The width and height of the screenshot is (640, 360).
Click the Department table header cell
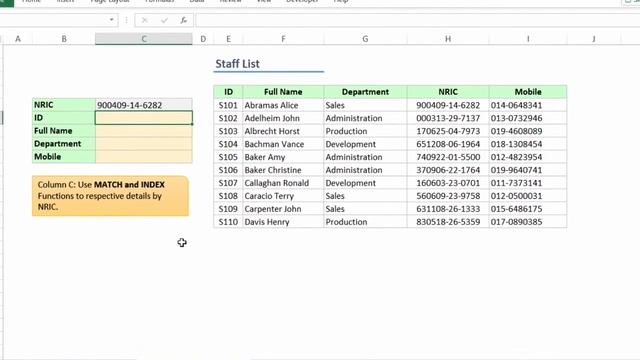coord(365,92)
